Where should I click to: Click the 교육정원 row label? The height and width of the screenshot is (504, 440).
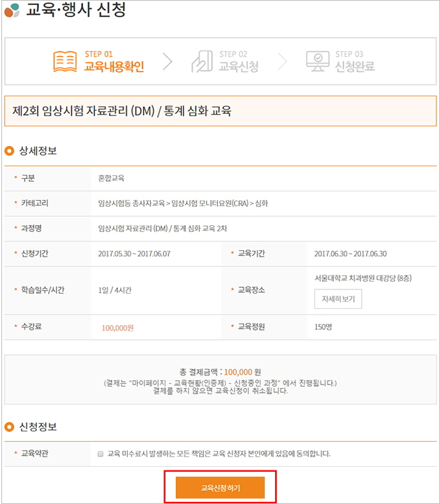point(251,326)
